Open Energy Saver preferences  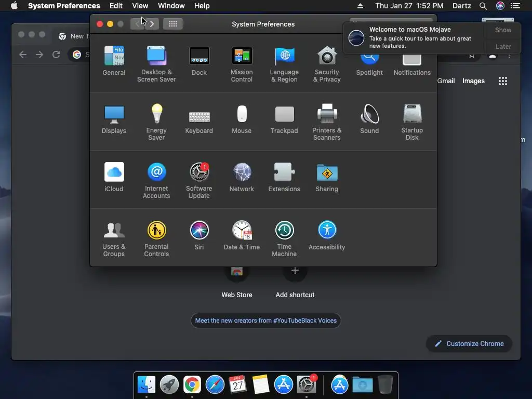point(156,122)
